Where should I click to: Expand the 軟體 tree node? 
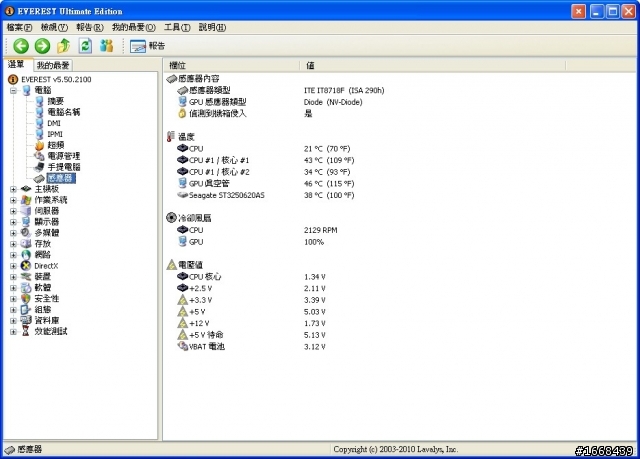(13, 288)
